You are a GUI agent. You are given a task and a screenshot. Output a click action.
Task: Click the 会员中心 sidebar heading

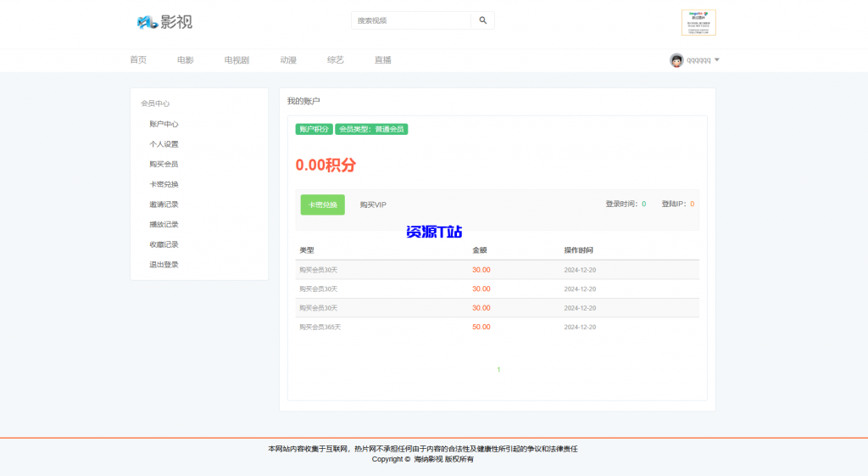(x=155, y=104)
